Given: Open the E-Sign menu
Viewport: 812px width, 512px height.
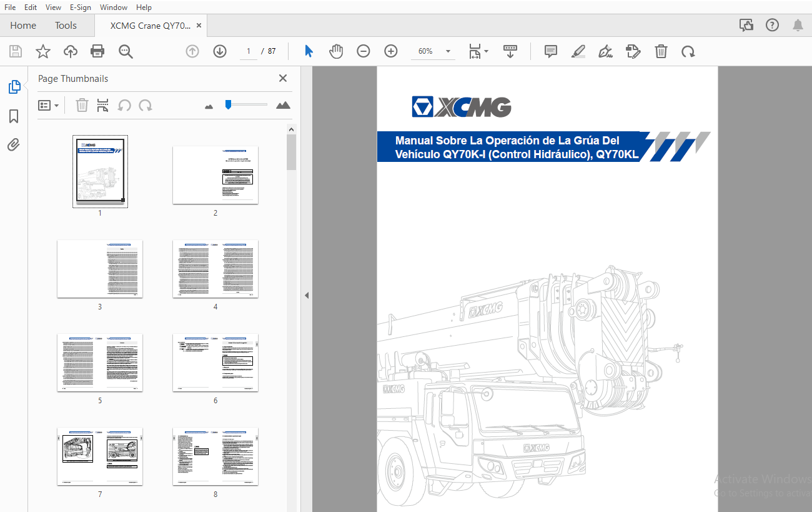Looking at the screenshot, I should (80, 8).
